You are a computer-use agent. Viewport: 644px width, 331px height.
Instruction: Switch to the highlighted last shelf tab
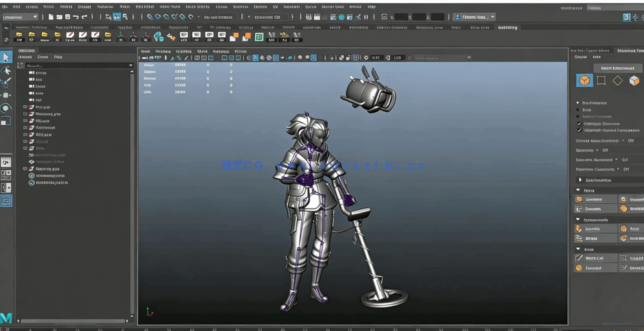pyautogui.click(x=508, y=28)
